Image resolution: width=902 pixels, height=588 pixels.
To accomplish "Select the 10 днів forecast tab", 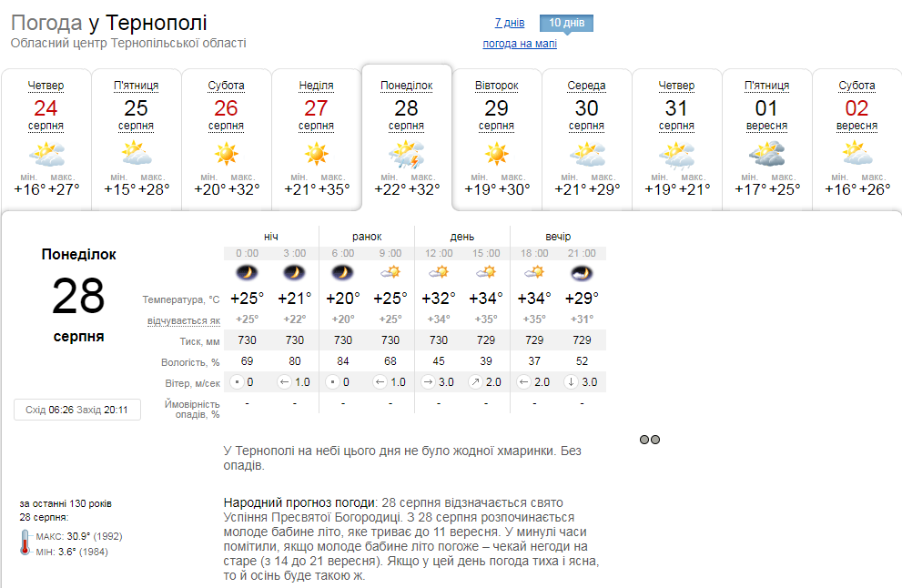I will (x=567, y=23).
